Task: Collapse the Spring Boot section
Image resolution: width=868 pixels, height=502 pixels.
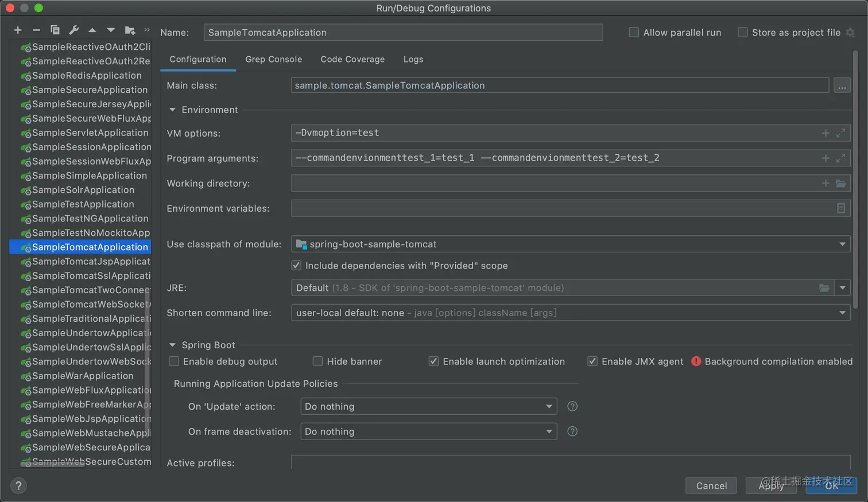Action: [172, 345]
